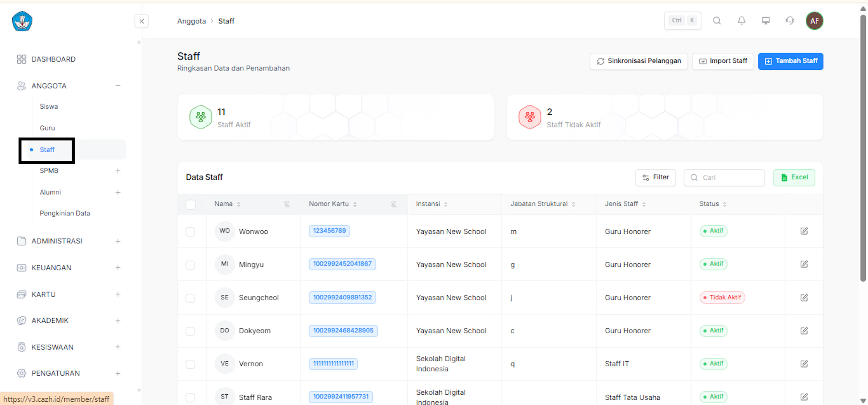Screen dimensions: 868x405
Task: Toggle the select-all checkbox in table header
Action: click(190, 205)
